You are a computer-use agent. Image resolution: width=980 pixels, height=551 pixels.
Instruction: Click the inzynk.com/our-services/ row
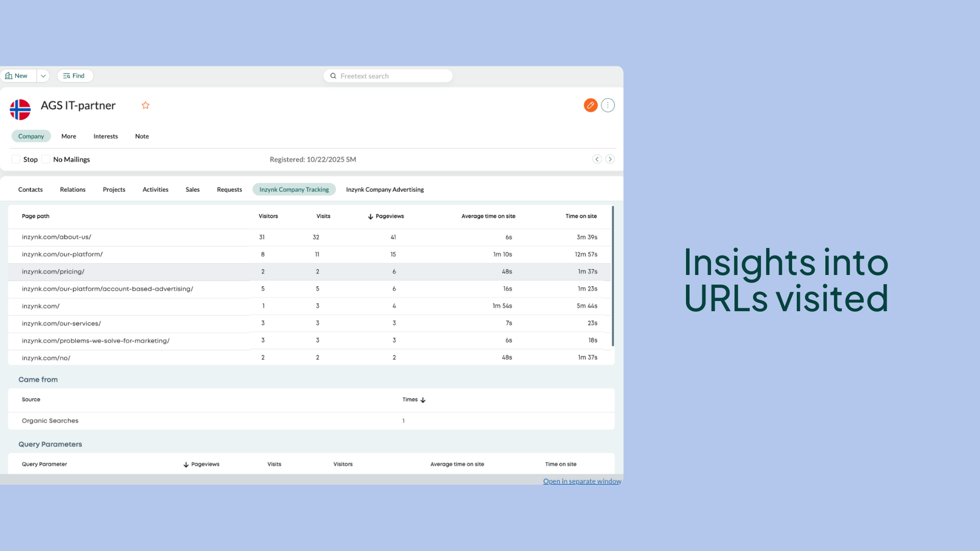309,323
